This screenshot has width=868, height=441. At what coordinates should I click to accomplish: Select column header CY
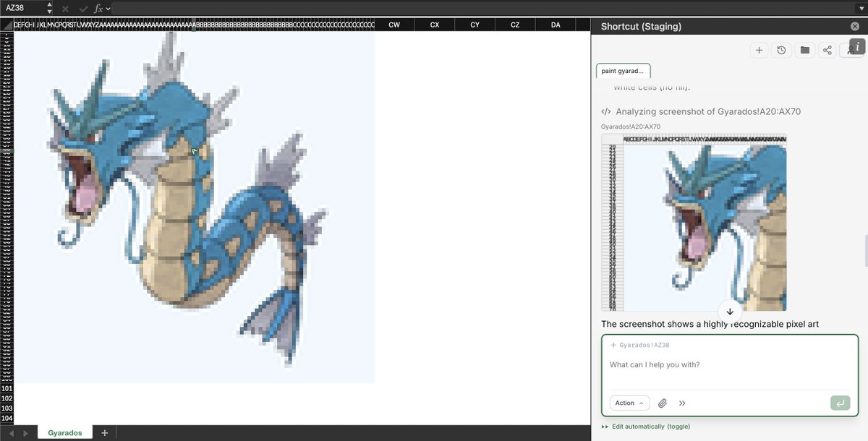click(475, 25)
